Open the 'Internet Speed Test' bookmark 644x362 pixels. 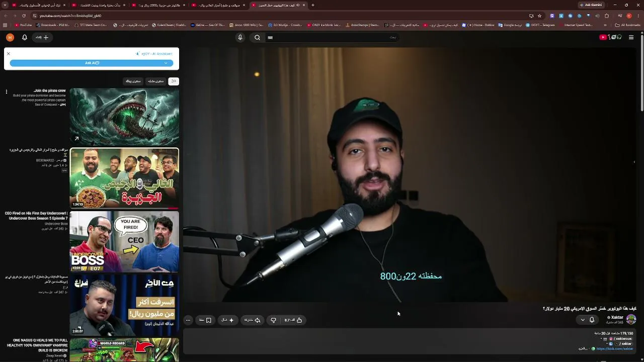coord(576,25)
